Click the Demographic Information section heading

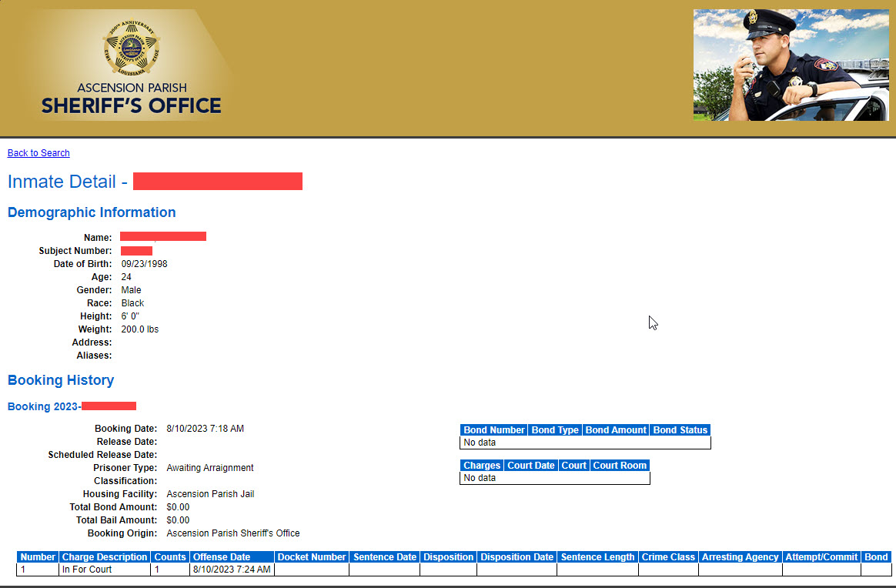[x=92, y=212]
